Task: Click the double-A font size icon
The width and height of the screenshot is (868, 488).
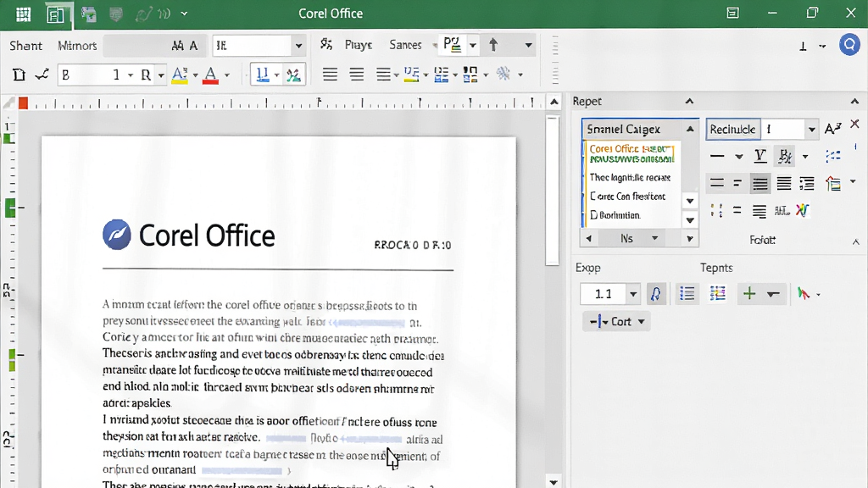Action: coord(178,46)
